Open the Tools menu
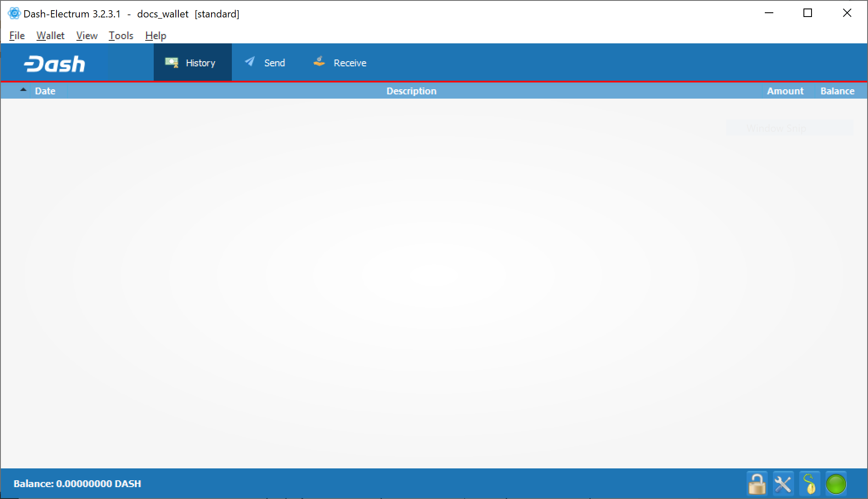This screenshot has height=499, width=868. pos(121,36)
